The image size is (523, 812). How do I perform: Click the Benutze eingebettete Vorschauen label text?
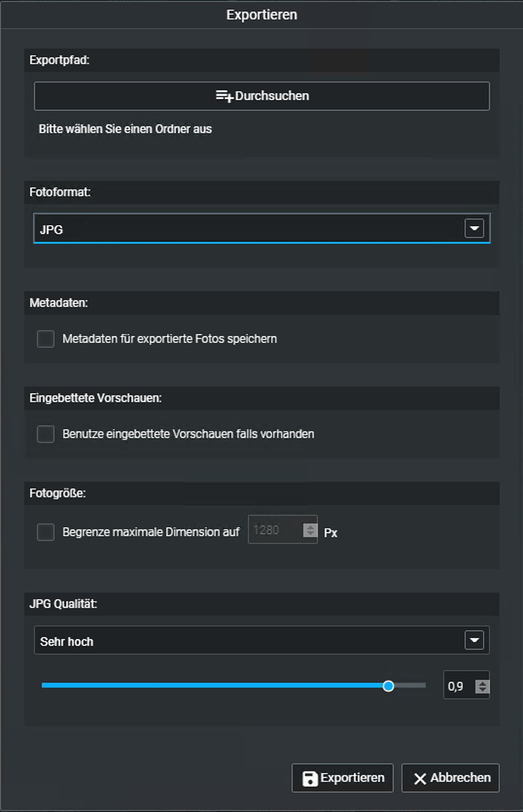[188, 434]
